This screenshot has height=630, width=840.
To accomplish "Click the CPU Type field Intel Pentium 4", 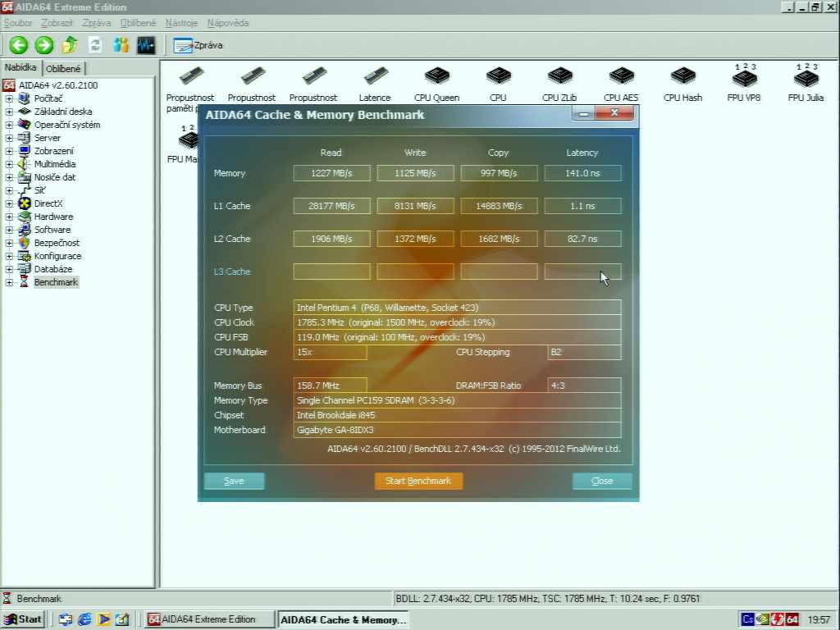I will pos(457,308).
